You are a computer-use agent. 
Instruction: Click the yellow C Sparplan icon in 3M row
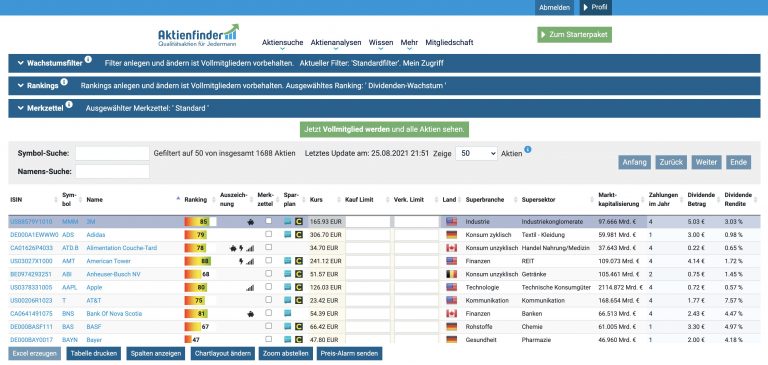point(298,221)
